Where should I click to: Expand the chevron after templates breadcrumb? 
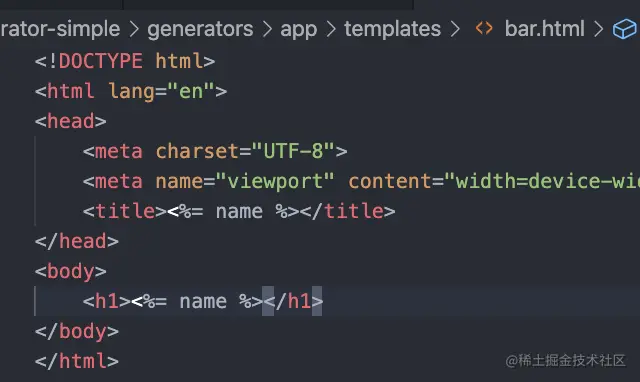[x=455, y=29]
